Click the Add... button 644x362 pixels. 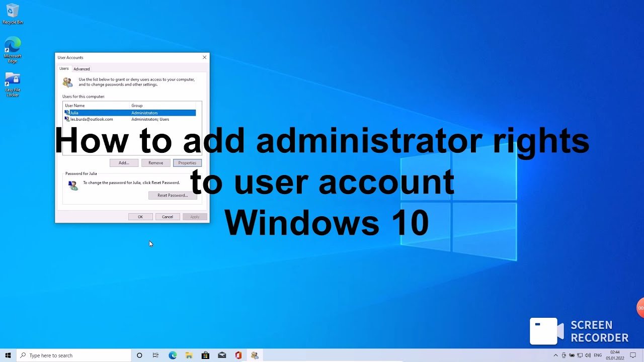(124, 163)
